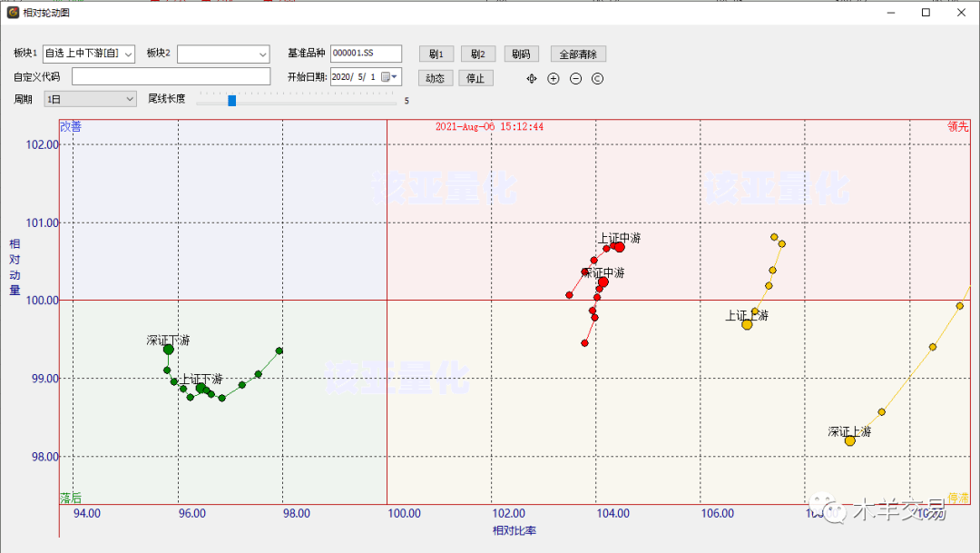Image resolution: width=980 pixels, height=553 pixels.
Task: Click 全部清除 to clear all
Action: pos(577,54)
